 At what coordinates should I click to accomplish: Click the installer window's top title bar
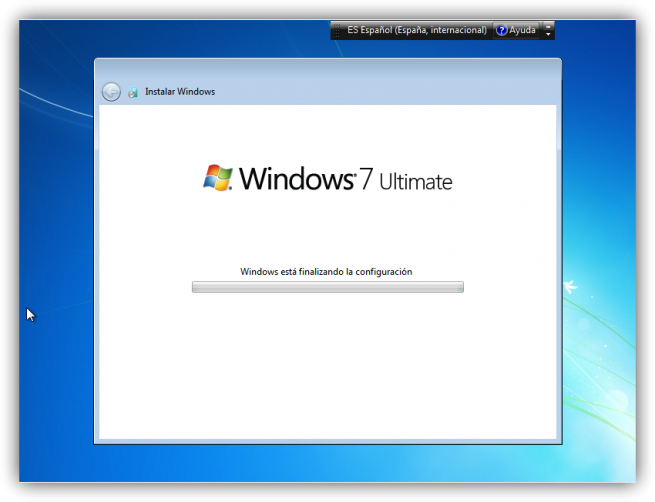pyautogui.click(x=328, y=69)
